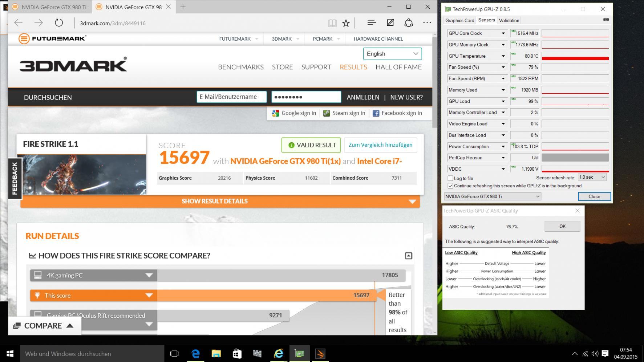The width and height of the screenshot is (644, 362).
Task: Expand the This score row
Action: [x=149, y=295]
